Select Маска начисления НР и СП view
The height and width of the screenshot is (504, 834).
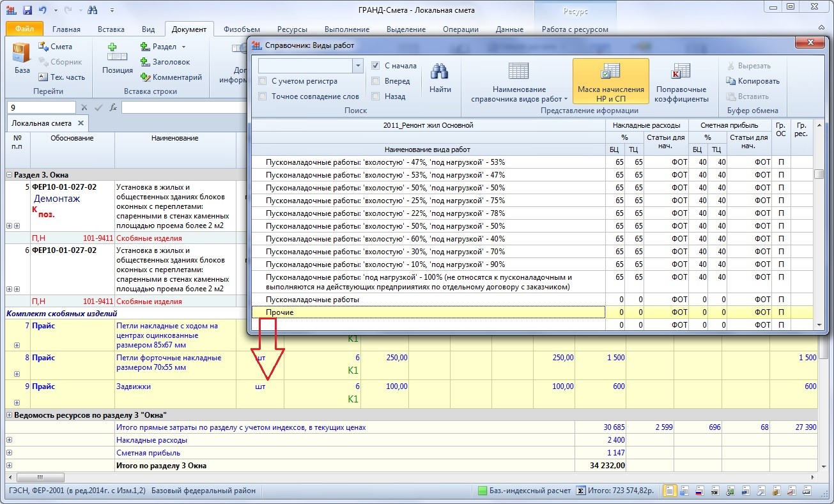[x=610, y=81]
